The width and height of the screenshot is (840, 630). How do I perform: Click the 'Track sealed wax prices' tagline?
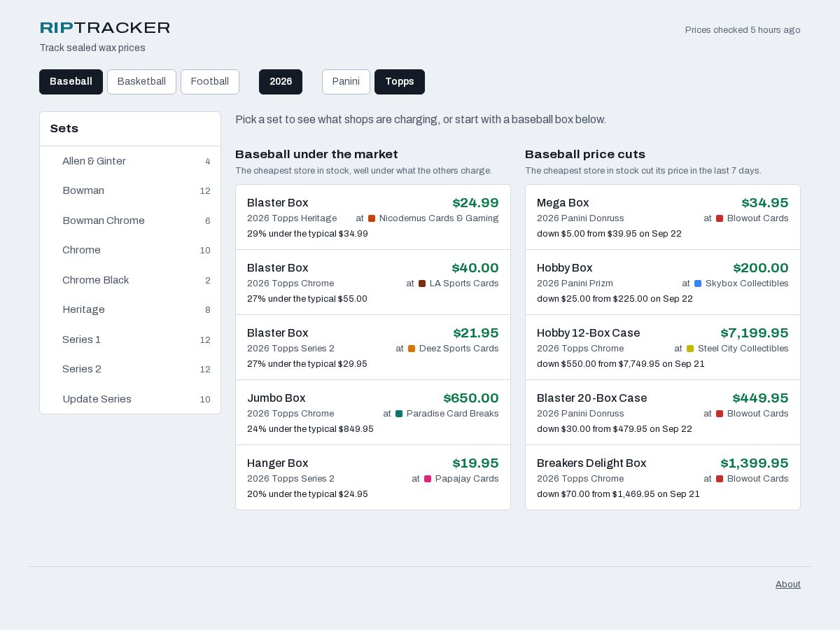92,48
